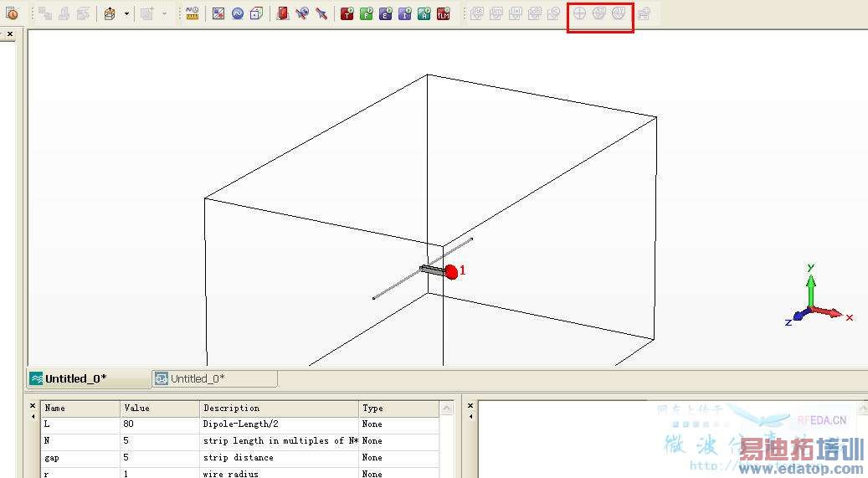
Task: Start the eigenmode solver E icon
Action: tap(386, 13)
